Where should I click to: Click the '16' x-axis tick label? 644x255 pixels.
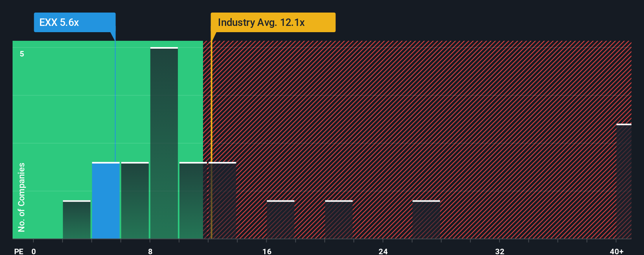267,251
